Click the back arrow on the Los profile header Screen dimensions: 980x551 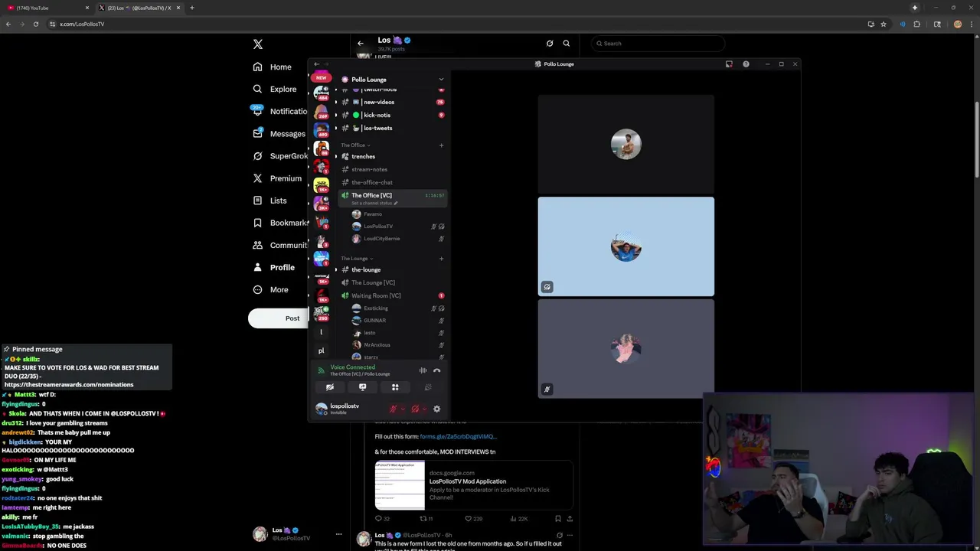[x=361, y=44]
